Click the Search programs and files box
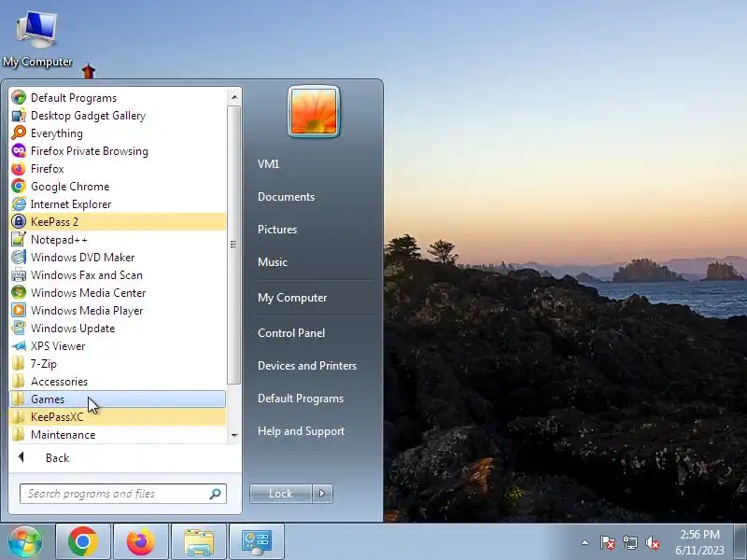This screenshot has width=747, height=560. 123,494
